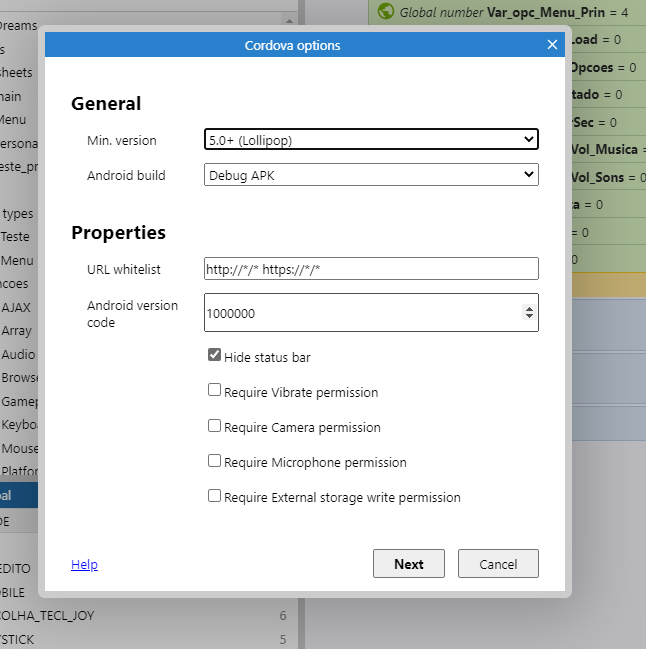Select the Sec variable row
646x649 pixels.
coord(609,122)
